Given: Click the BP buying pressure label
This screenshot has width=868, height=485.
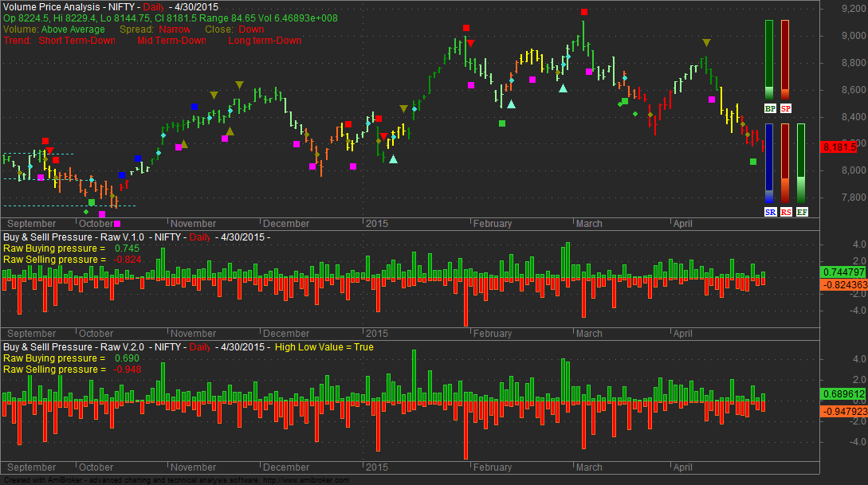Looking at the screenshot, I should [x=769, y=108].
